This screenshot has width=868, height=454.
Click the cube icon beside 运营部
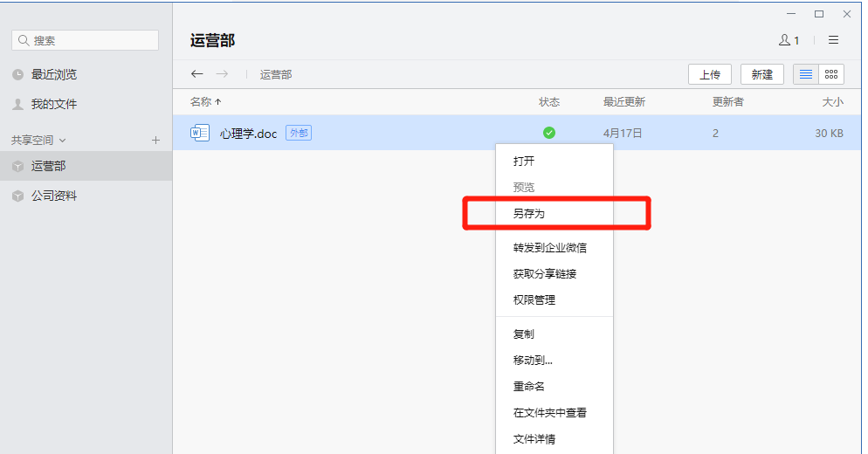coord(18,166)
